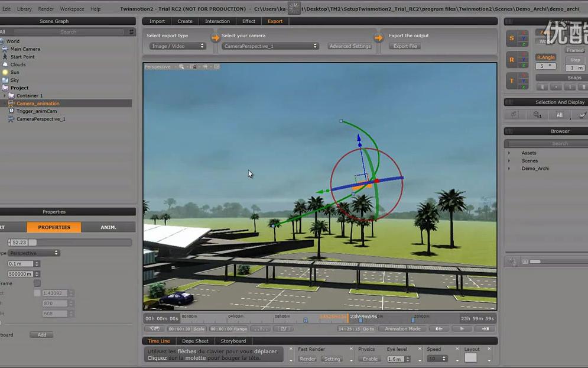588x368 pixels.
Task: Click the Scene Graph swap arrows icon
Action: click(132, 32)
